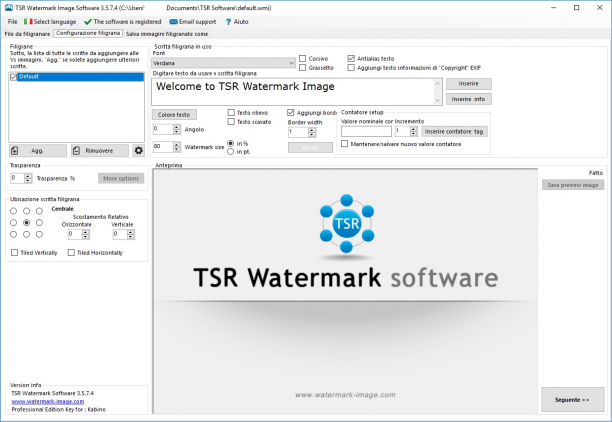This screenshot has height=422, width=612.
Task: Click the Inserire button
Action: (x=469, y=84)
